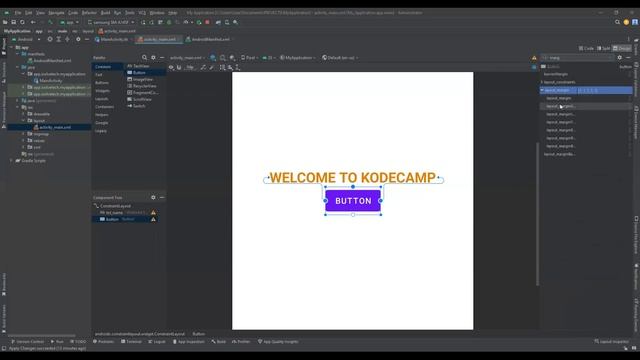
Task: Open the Help menu
Action: click(x=173, y=13)
